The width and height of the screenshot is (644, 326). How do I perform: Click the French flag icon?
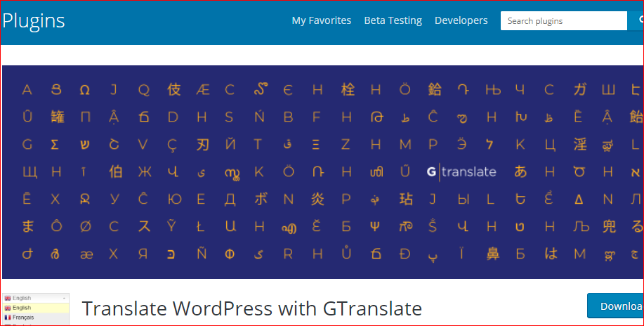tap(8, 318)
